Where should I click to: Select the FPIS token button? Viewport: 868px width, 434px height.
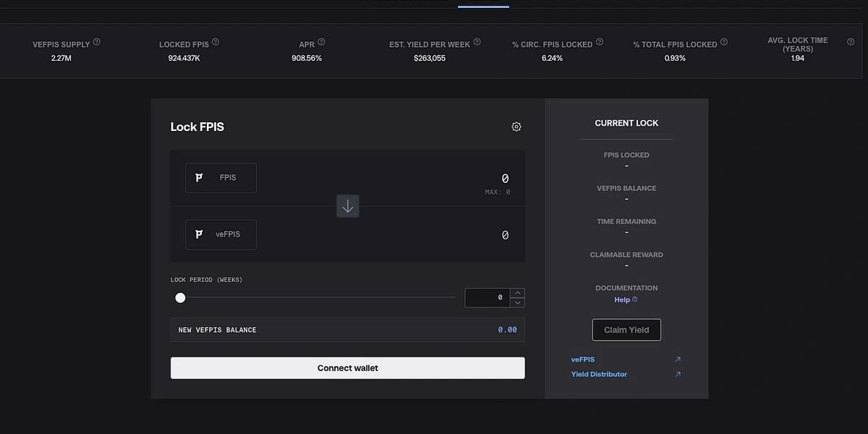pyautogui.click(x=221, y=178)
